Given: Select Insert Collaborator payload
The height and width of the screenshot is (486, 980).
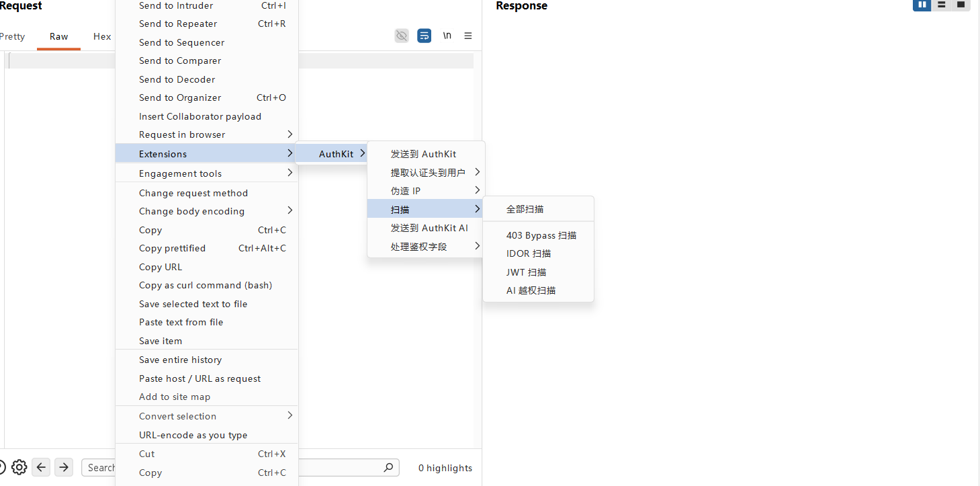Looking at the screenshot, I should coord(207,116).
